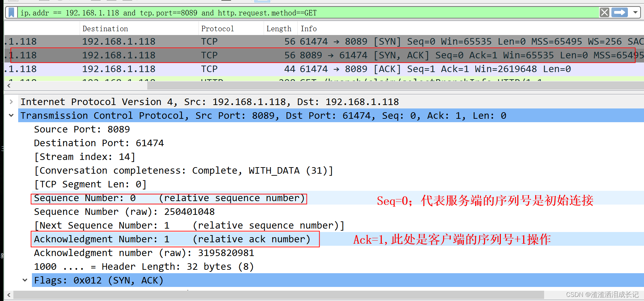
Task: Sort by Length column header
Action: point(280,28)
